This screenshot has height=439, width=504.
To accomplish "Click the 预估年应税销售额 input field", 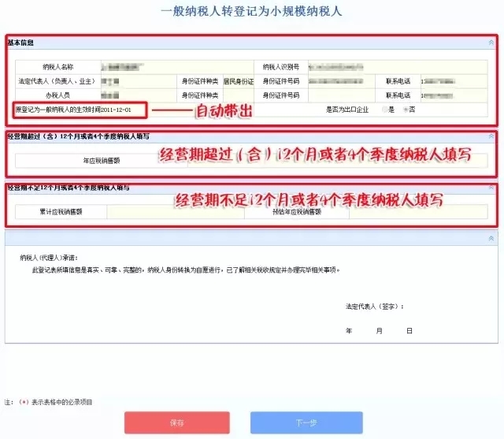I will coord(408,211).
